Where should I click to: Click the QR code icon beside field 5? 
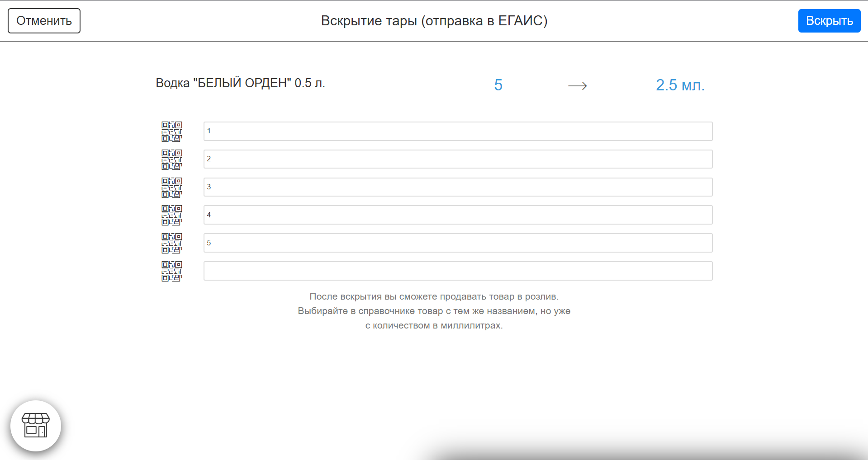click(172, 243)
